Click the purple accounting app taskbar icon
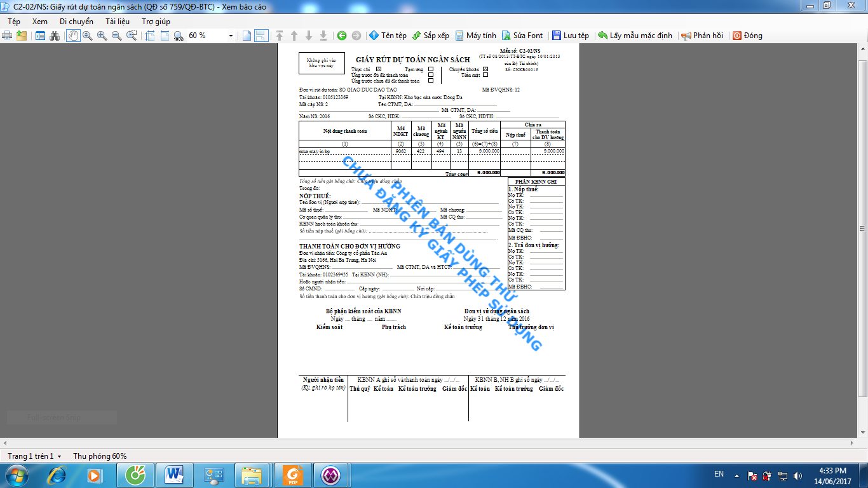This screenshot has width=868, height=488. [330, 475]
